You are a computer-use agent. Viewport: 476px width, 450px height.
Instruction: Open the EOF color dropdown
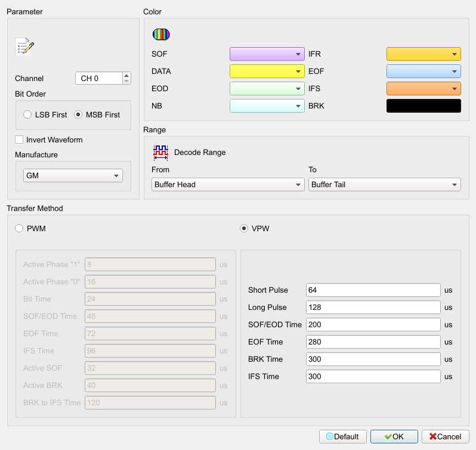(424, 72)
